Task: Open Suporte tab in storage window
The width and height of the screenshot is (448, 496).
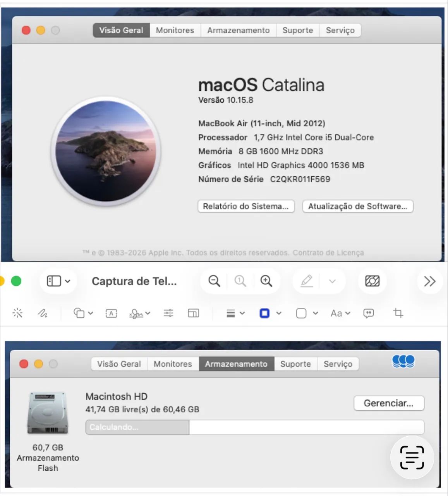Action: 295,364
